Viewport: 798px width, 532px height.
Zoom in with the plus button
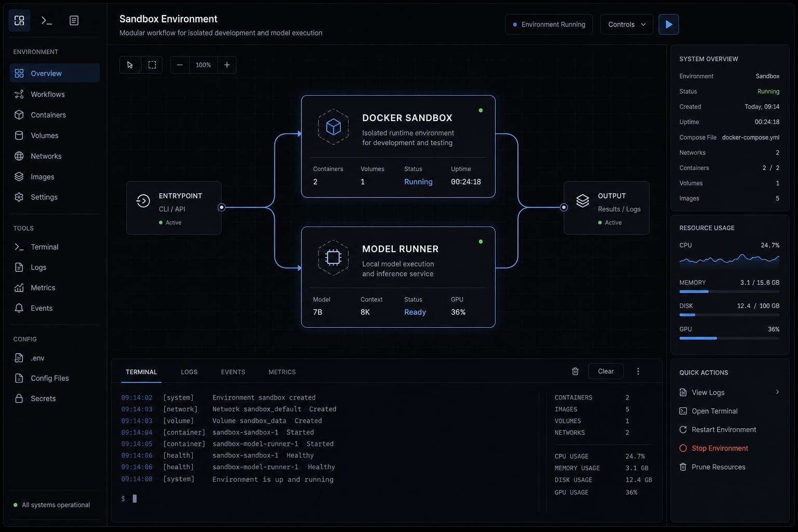point(227,65)
